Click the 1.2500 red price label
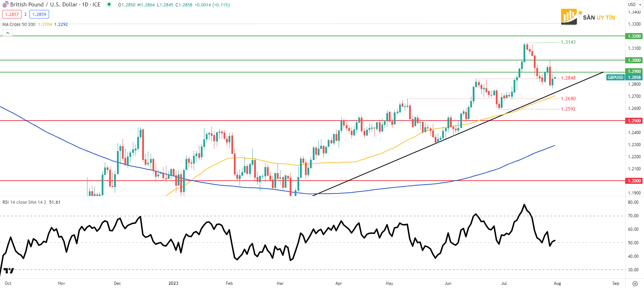This screenshot has width=644, height=288. pyautogui.click(x=634, y=121)
